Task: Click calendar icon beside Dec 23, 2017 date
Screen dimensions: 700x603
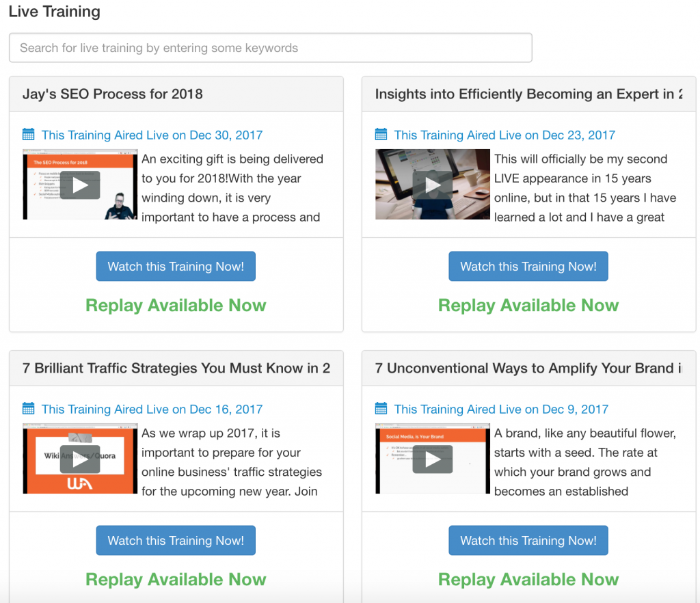Action: [381, 135]
